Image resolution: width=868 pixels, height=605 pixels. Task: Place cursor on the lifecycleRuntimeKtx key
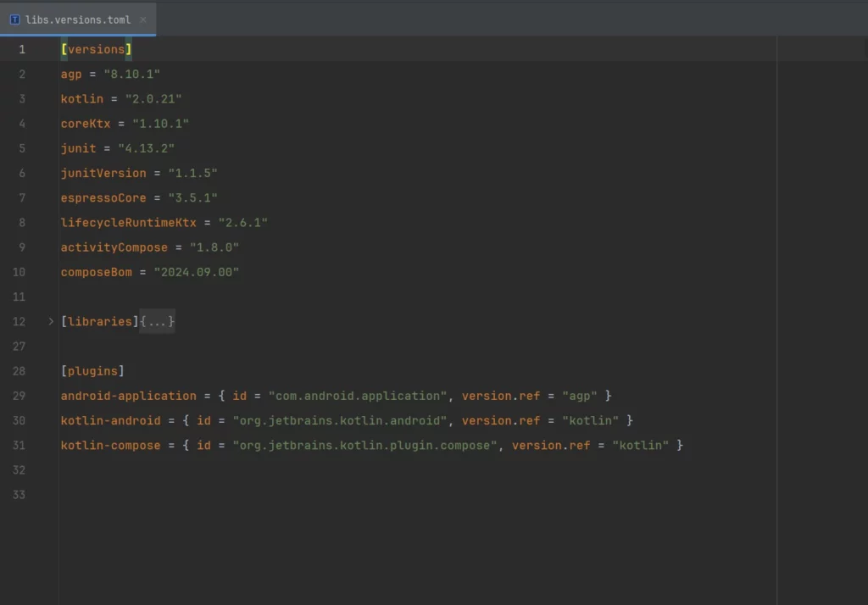point(128,223)
